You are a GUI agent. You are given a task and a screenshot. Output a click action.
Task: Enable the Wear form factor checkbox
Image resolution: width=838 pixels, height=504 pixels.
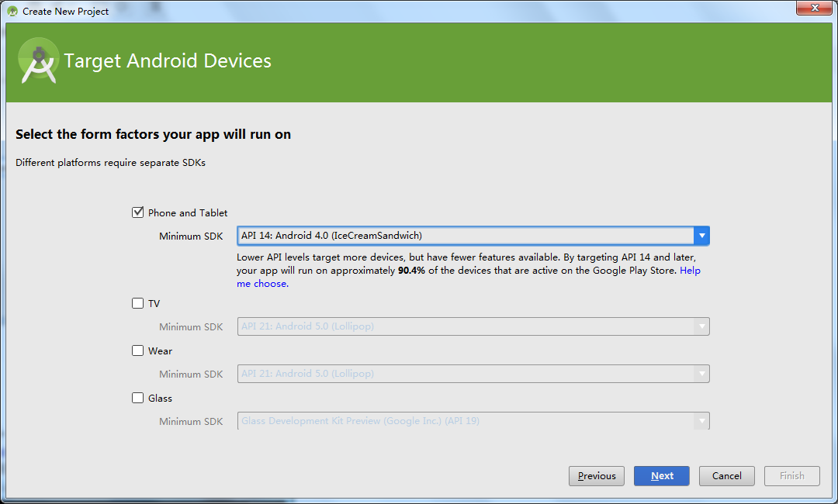click(138, 350)
